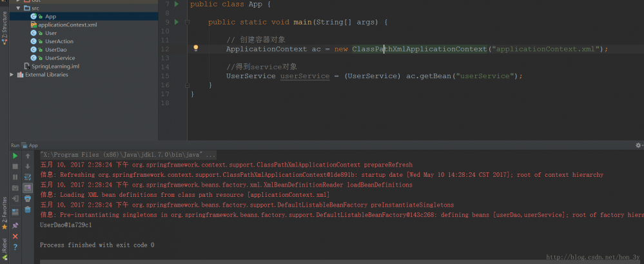Open Run panel help question mark
This screenshot has width=644, height=264.
pos(15,247)
